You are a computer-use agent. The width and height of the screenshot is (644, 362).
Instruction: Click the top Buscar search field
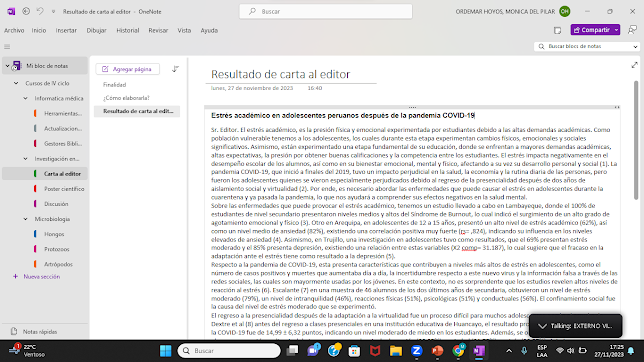point(326,12)
